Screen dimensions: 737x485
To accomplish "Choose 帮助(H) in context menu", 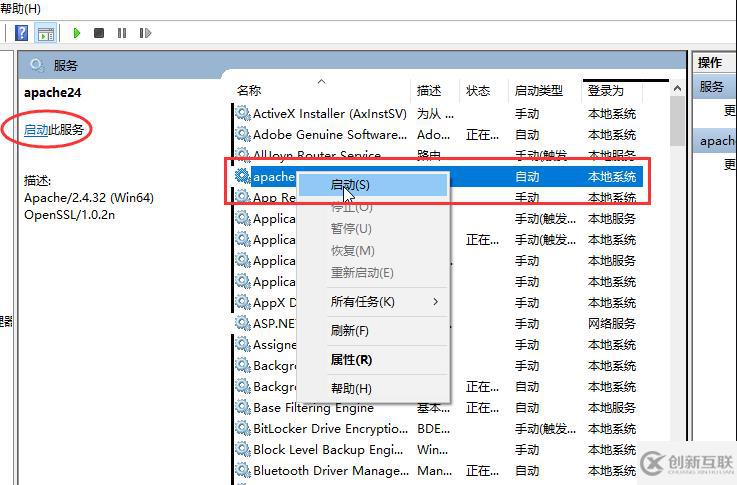I will (x=373, y=389).
